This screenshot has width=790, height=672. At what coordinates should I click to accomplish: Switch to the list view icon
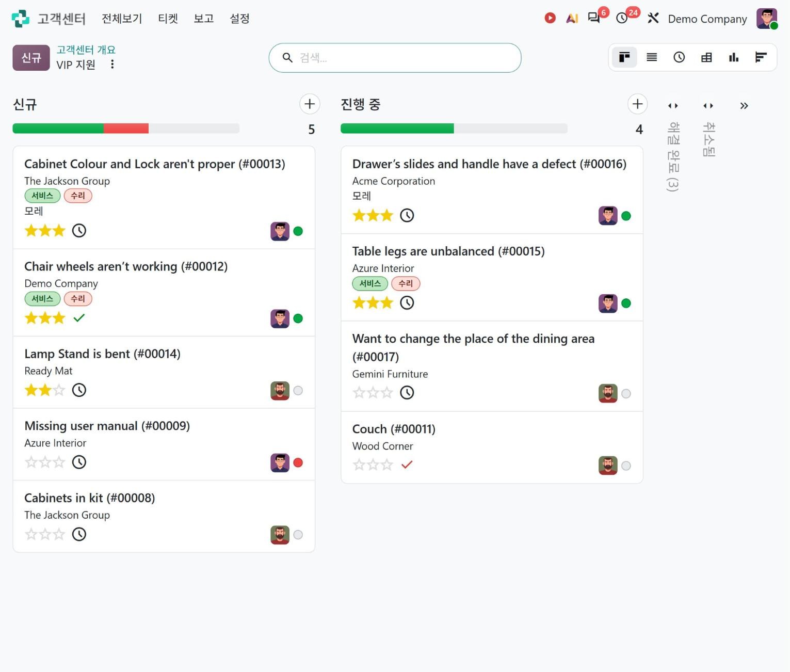pyautogui.click(x=652, y=57)
